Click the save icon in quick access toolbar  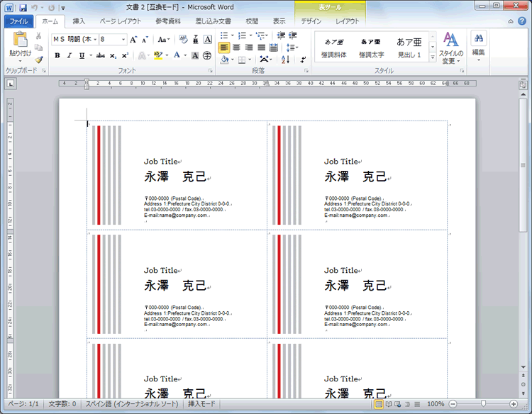(23, 7)
